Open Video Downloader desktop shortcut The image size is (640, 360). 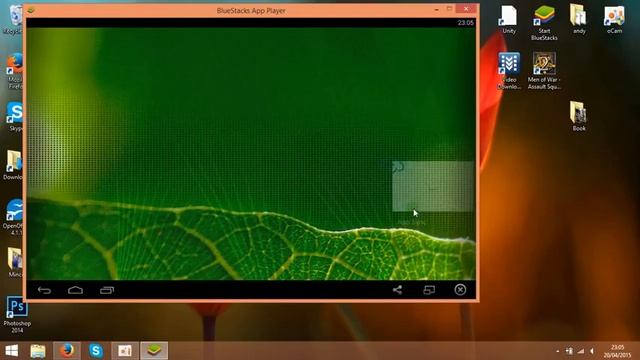[509, 71]
